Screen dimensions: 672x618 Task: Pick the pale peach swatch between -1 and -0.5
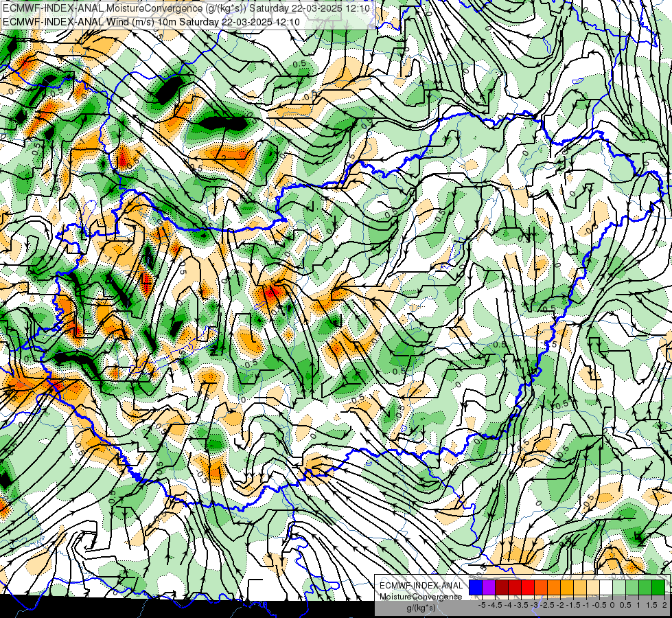click(x=593, y=587)
